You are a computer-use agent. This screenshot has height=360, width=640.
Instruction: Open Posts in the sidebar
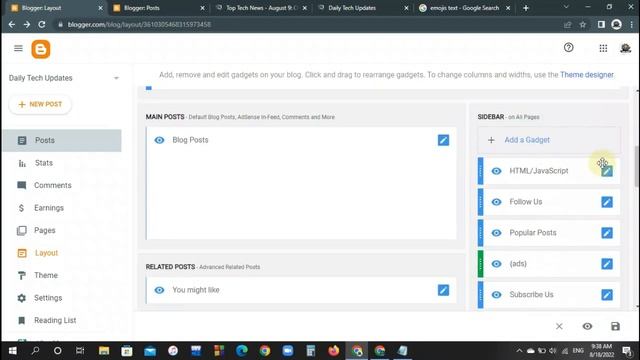coord(62,140)
